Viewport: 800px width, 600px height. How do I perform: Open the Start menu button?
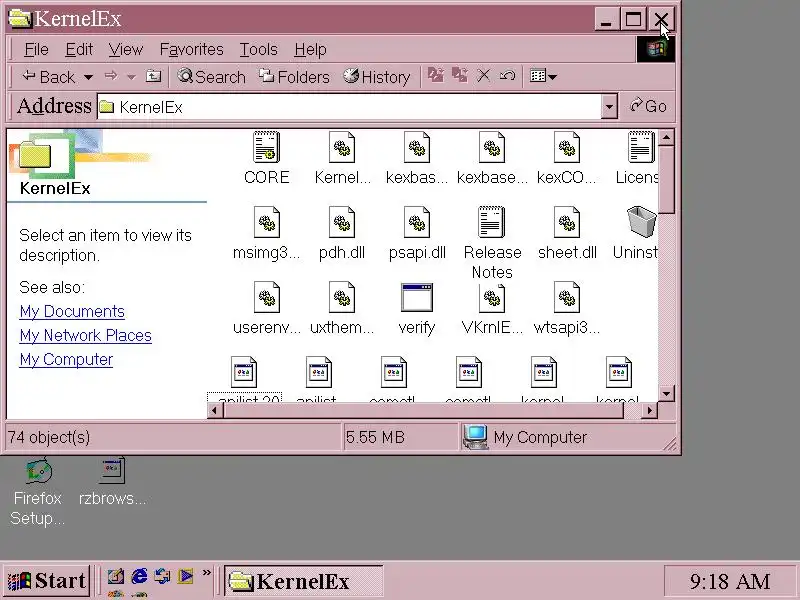click(x=46, y=581)
